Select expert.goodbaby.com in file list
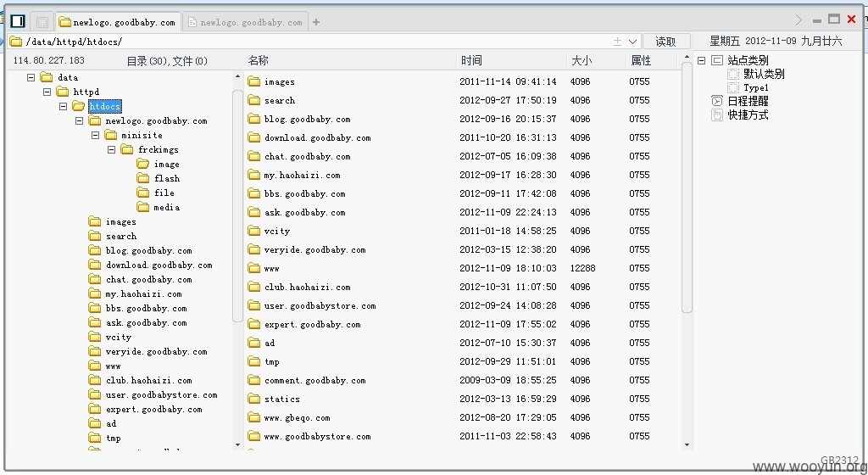The width and height of the screenshot is (868, 475). click(312, 324)
